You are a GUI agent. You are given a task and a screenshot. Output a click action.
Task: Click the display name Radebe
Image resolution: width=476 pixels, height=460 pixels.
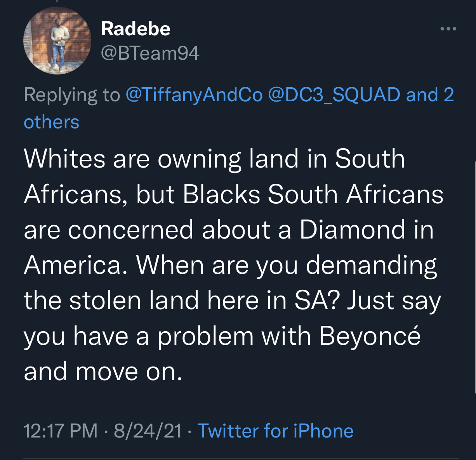click(x=136, y=29)
